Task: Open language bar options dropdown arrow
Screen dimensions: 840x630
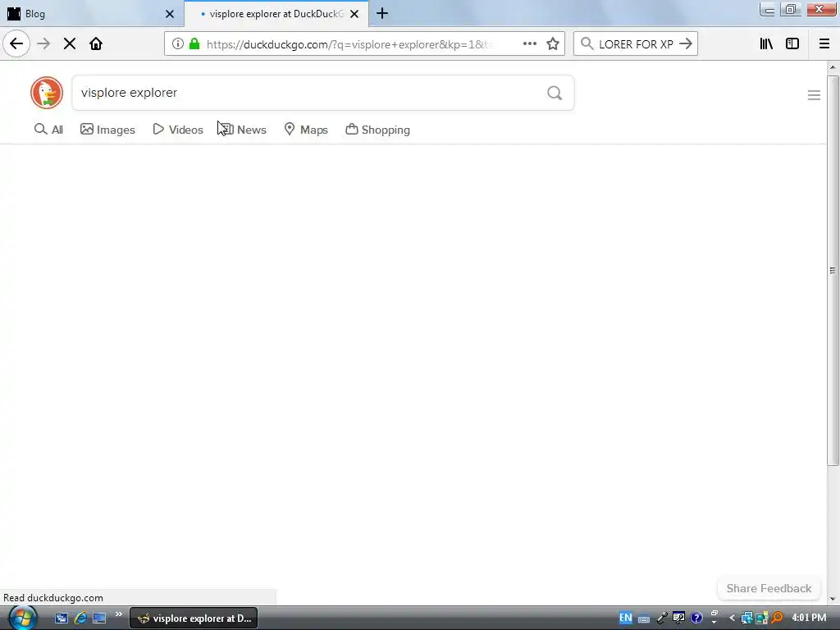Action: point(714,622)
